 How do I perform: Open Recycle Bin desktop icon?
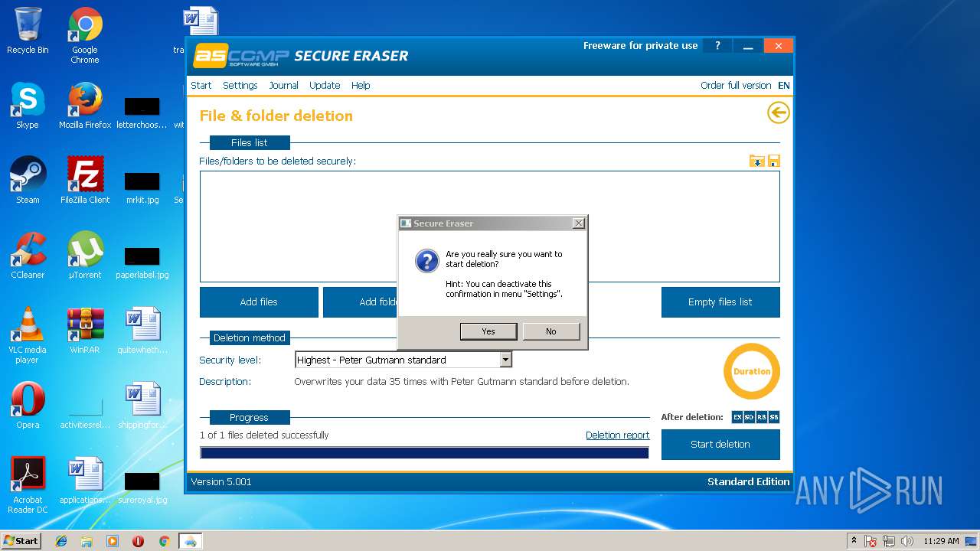28,31
